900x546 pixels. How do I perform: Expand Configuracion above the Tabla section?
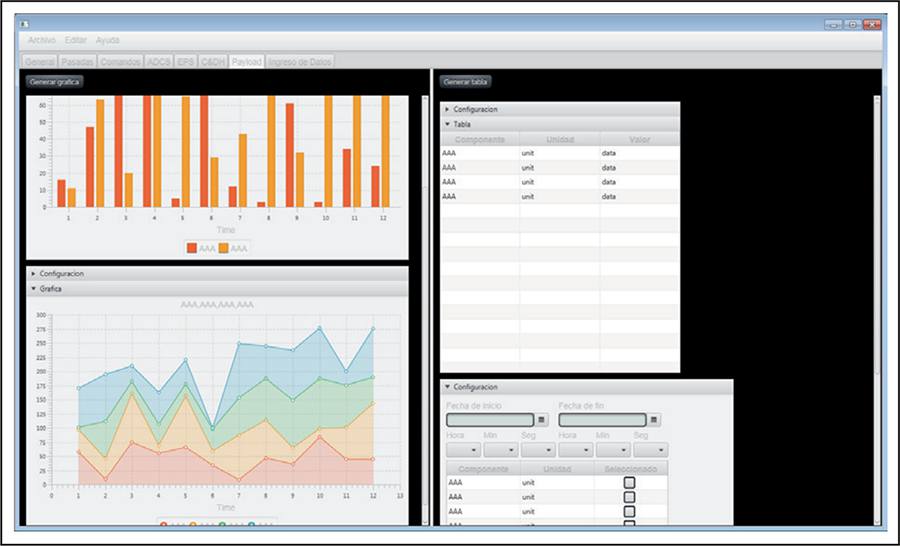click(x=560, y=109)
